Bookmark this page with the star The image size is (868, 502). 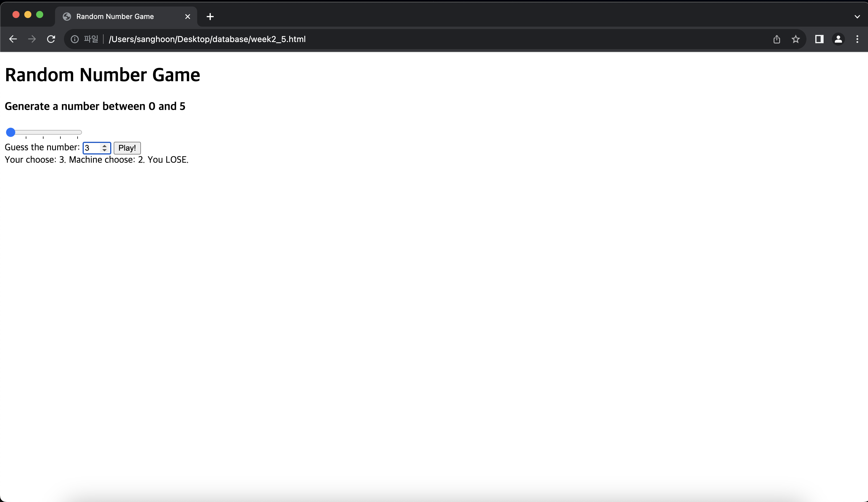tap(795, 39)
